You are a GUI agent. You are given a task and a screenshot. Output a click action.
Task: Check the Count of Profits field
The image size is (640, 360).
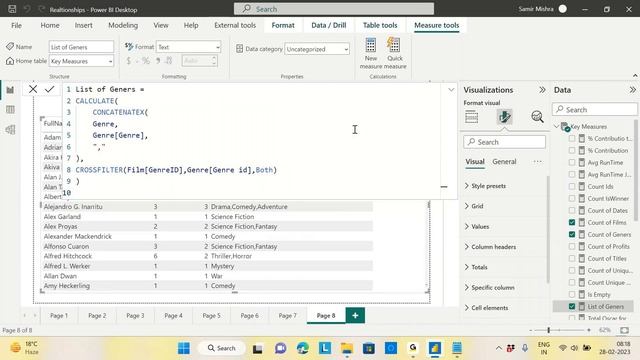(x=572, y=247)
